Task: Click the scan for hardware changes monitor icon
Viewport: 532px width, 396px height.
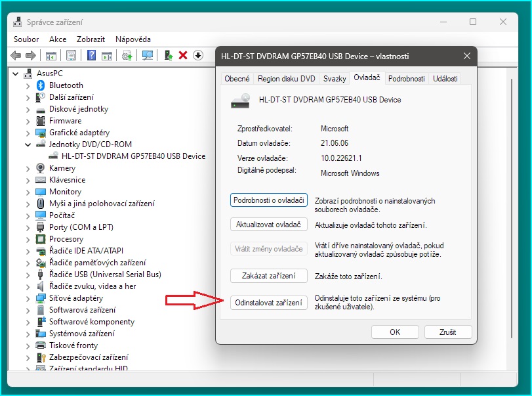Action: 147,55
